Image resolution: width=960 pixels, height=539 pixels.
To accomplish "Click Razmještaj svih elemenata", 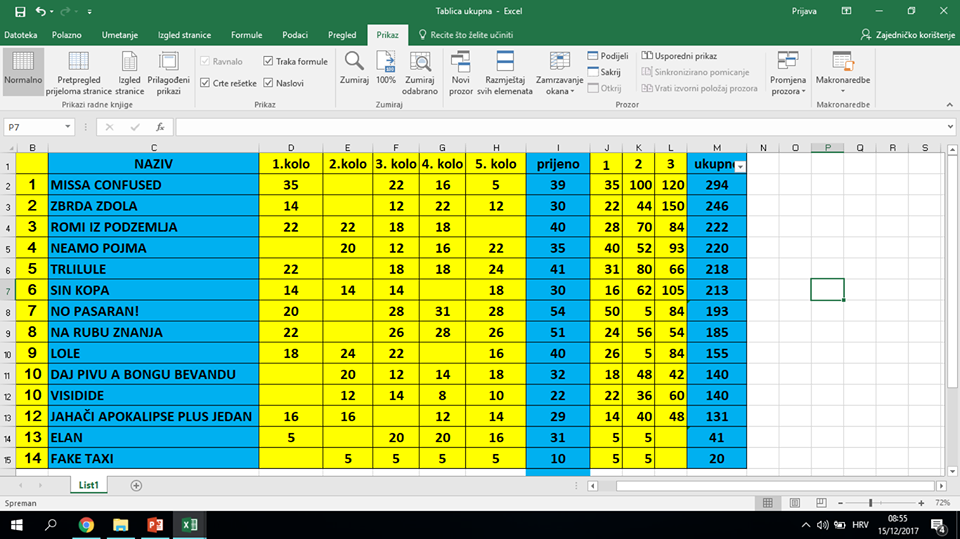I will 508,70.
